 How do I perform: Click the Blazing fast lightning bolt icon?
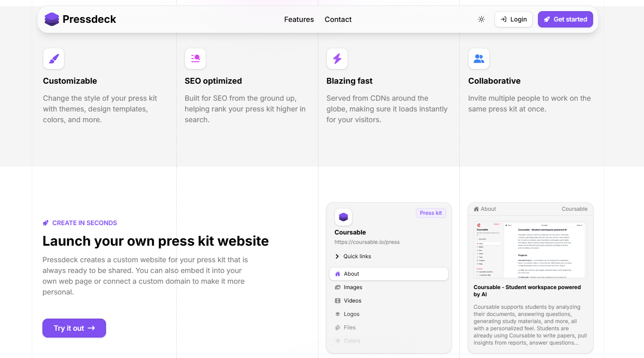[337, 59]
